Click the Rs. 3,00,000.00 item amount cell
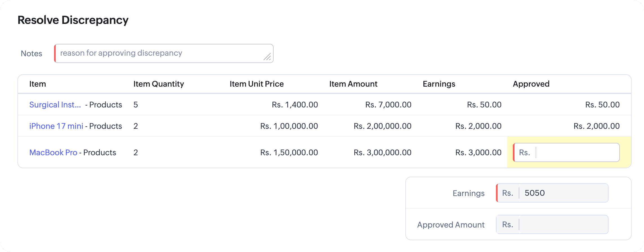This screenshot has height=252, width=644. tap(383, 152)
